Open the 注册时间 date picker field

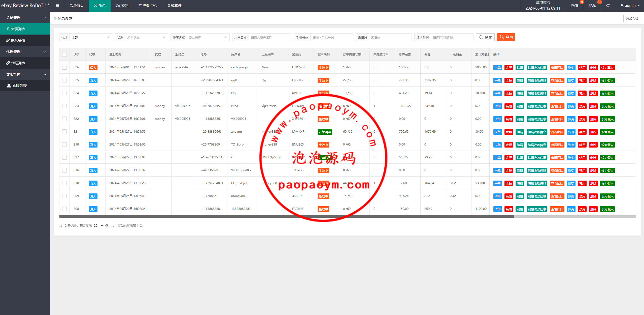452,37
